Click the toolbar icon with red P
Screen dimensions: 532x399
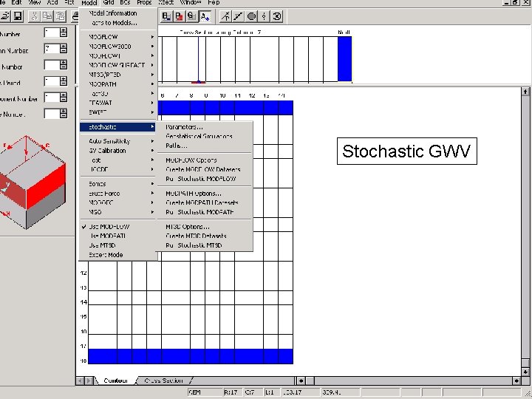click(179, 16)
